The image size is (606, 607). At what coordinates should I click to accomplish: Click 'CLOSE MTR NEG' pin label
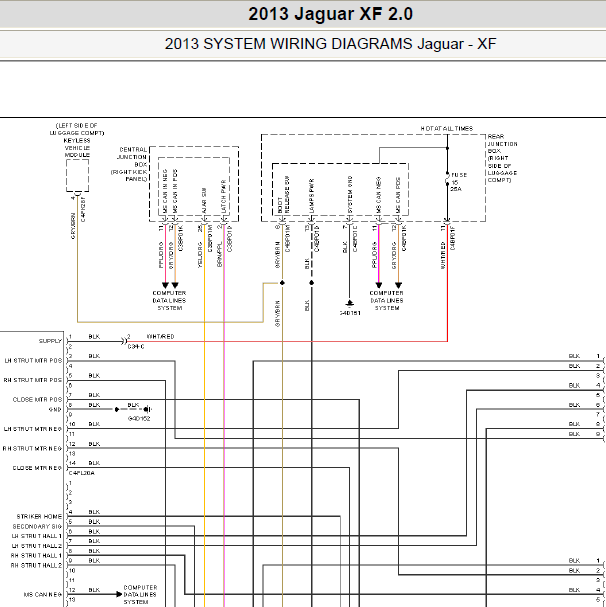click(37, 468)
